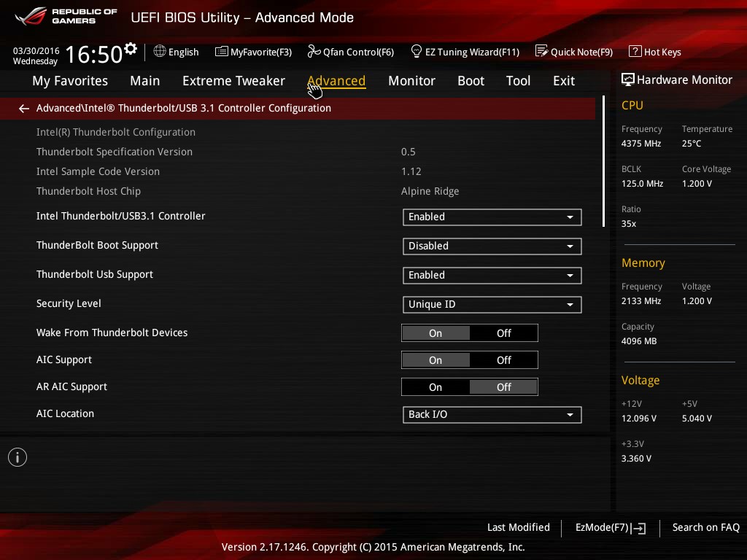Click the EzMode exit arrow icon

638,528
